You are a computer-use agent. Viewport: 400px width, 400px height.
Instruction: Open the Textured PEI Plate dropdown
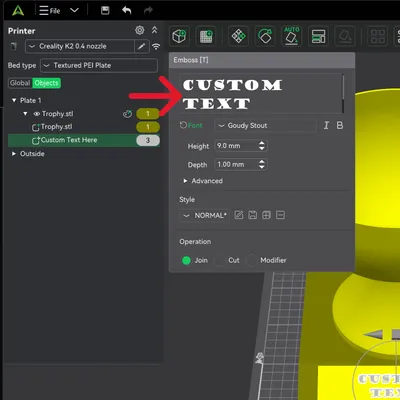[99, 65]
